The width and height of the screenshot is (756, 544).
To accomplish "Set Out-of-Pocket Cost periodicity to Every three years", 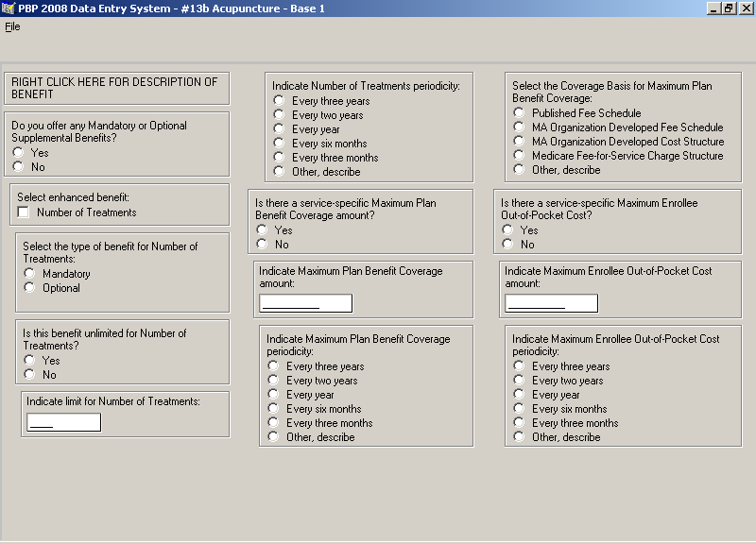I will 519,365.
